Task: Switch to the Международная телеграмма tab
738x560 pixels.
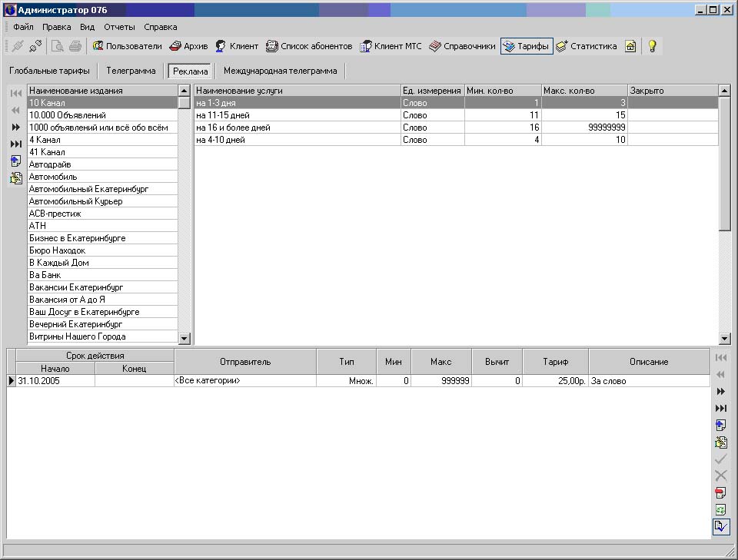Action: (280, 71)
